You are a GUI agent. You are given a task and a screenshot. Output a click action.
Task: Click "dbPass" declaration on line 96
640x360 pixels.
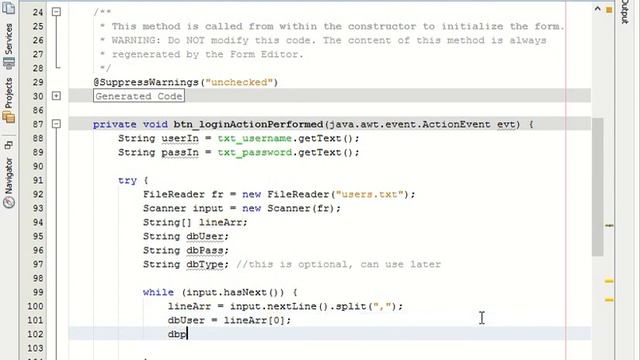[205, 250]
